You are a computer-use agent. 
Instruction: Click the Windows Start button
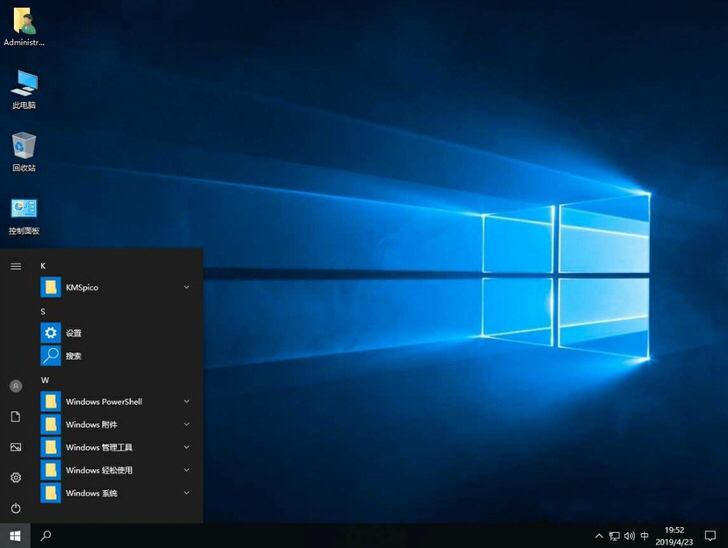[15, 536]
